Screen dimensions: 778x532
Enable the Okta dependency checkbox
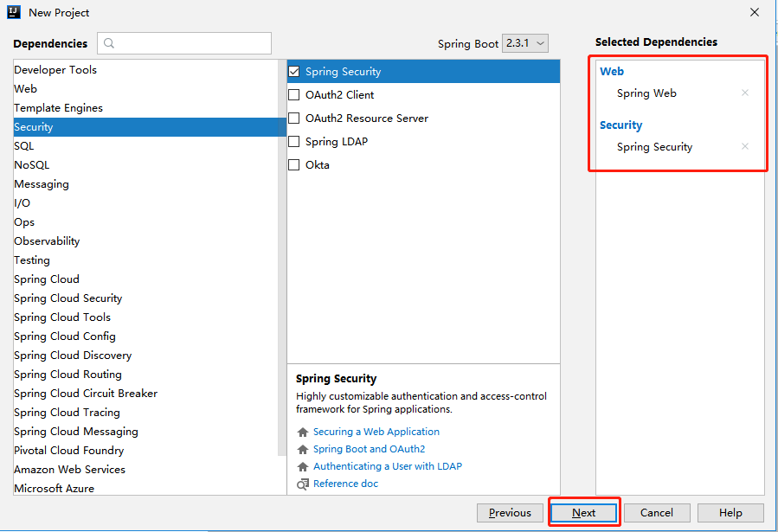(294, 164)
